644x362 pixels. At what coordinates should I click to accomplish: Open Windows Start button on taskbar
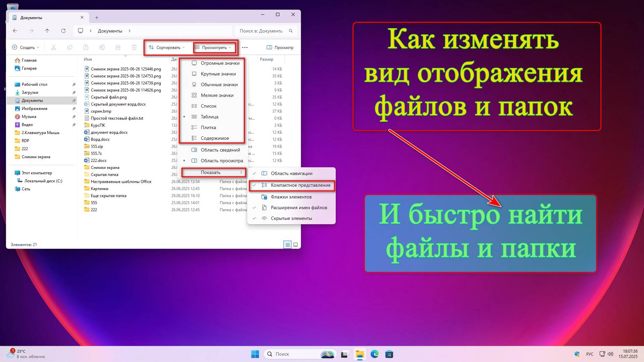coord(255,354)
